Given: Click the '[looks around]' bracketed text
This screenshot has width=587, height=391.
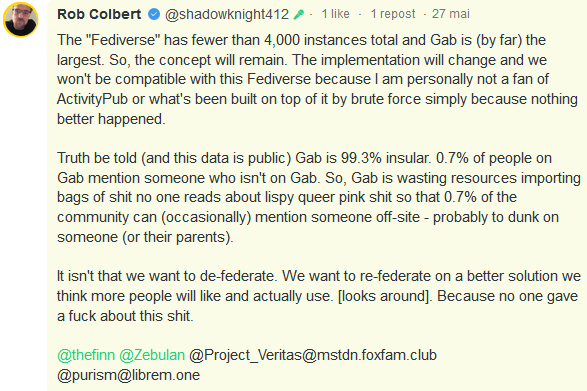Looking at the screenshot, I should coord(385,296).
